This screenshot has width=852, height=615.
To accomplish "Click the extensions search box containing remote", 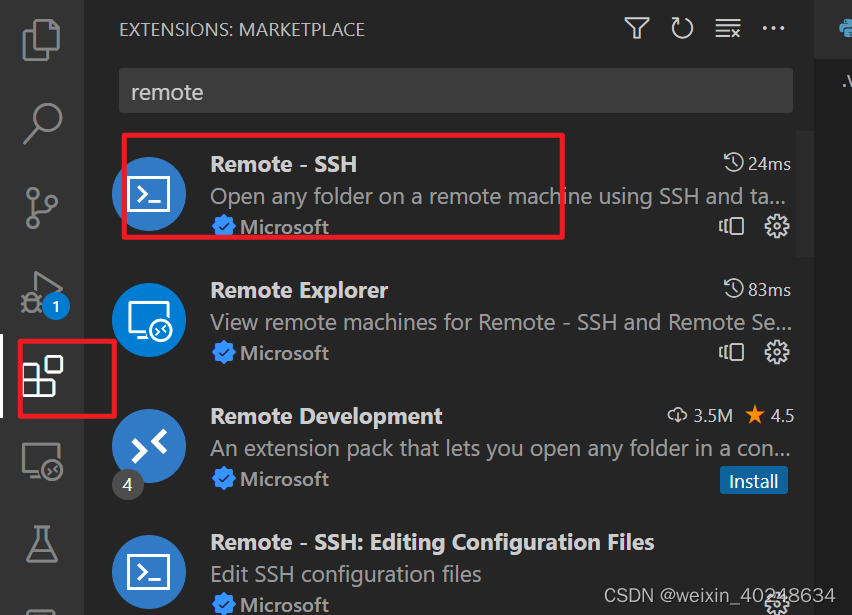I will coord(455,91).
